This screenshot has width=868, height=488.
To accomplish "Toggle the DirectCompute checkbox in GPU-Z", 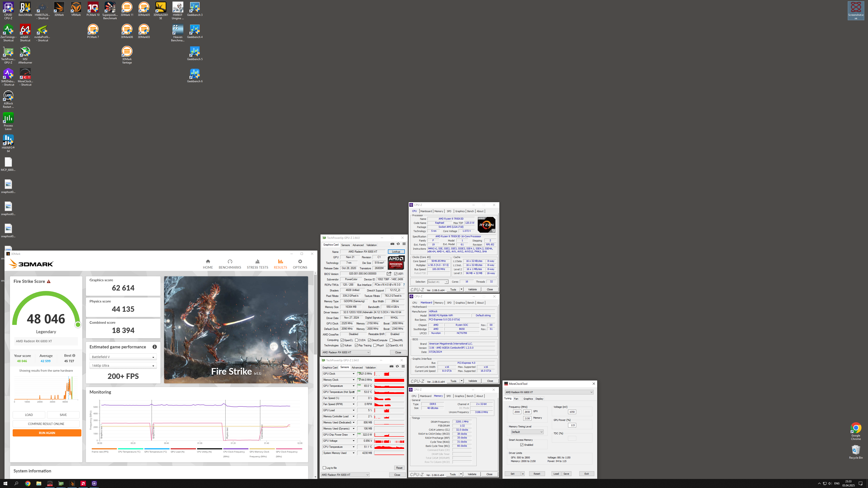I will (x=369, y=340).
